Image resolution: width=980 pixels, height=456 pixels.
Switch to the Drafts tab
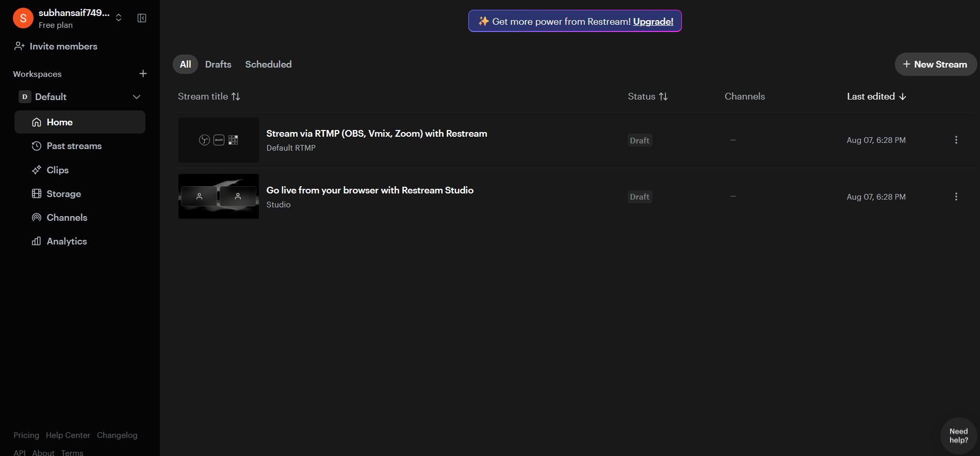click(218, 64)
